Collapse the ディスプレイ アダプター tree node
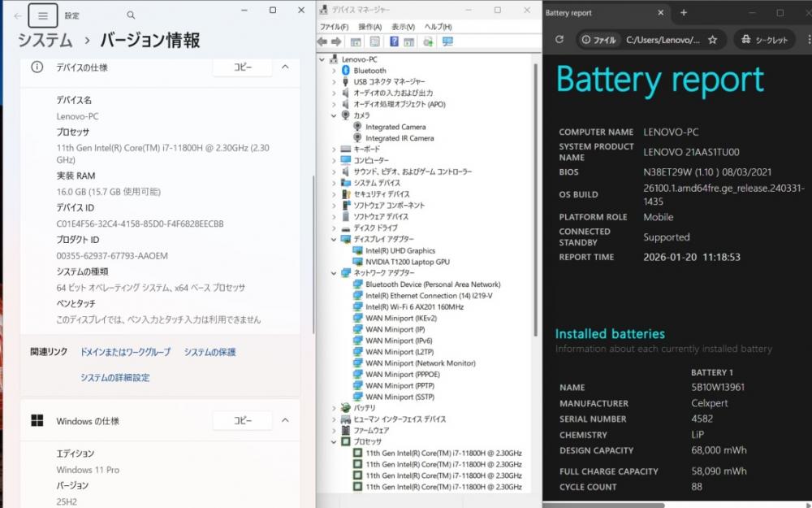 tap(334, 240)
